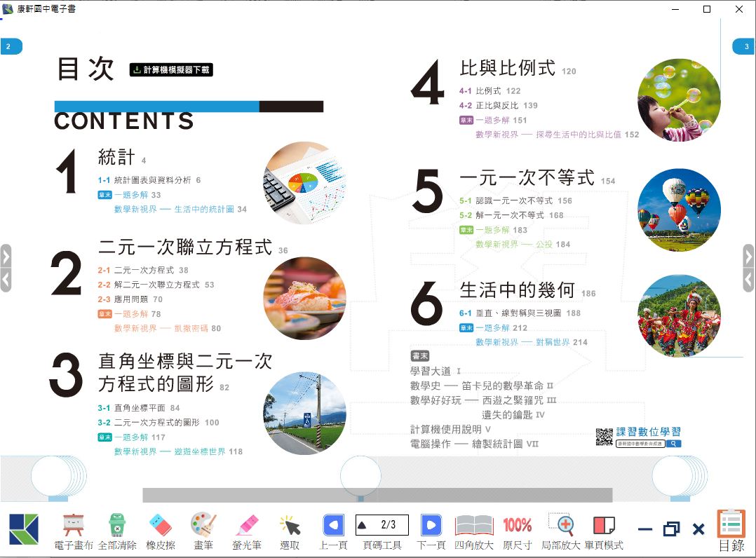Open the 頁碼工具 page number selector
756x558 pixels.
[382, 525]
